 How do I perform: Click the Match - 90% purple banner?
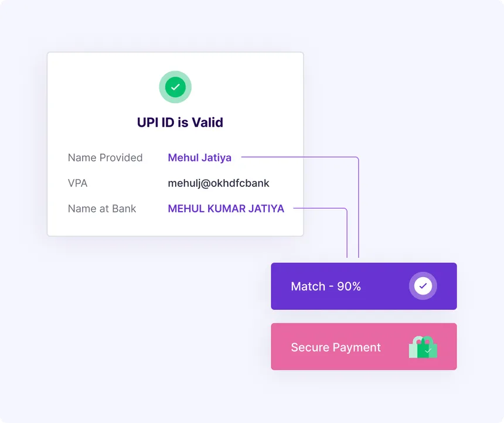point(364,286)
